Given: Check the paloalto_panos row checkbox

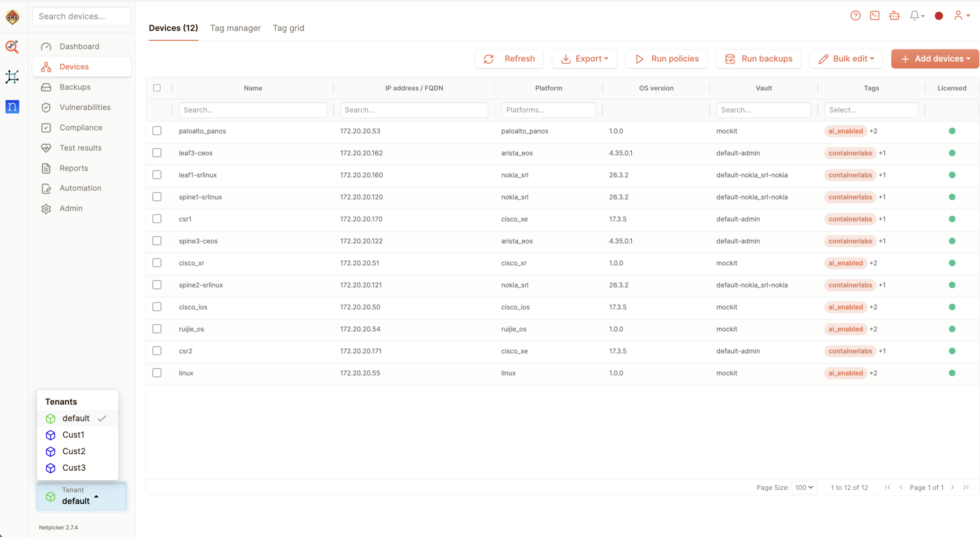Looking at the screenshot, I should pyautogui.click(x=157, y=131).
